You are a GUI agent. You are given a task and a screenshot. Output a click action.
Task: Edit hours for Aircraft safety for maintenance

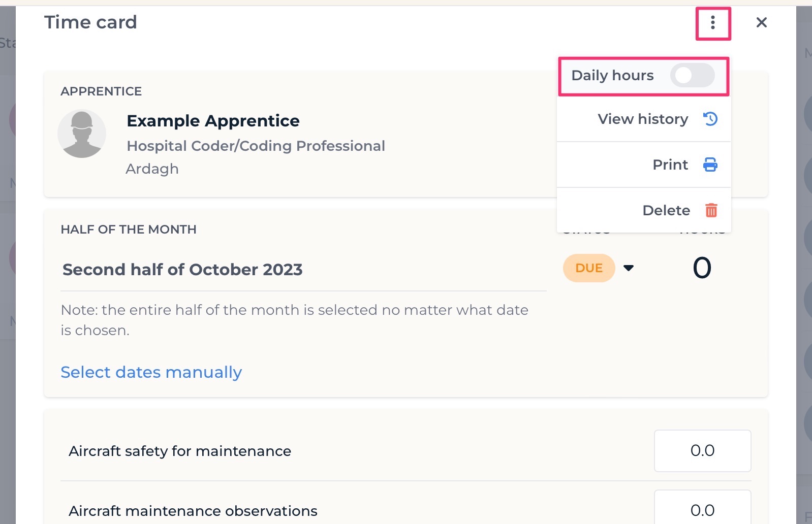702,451
